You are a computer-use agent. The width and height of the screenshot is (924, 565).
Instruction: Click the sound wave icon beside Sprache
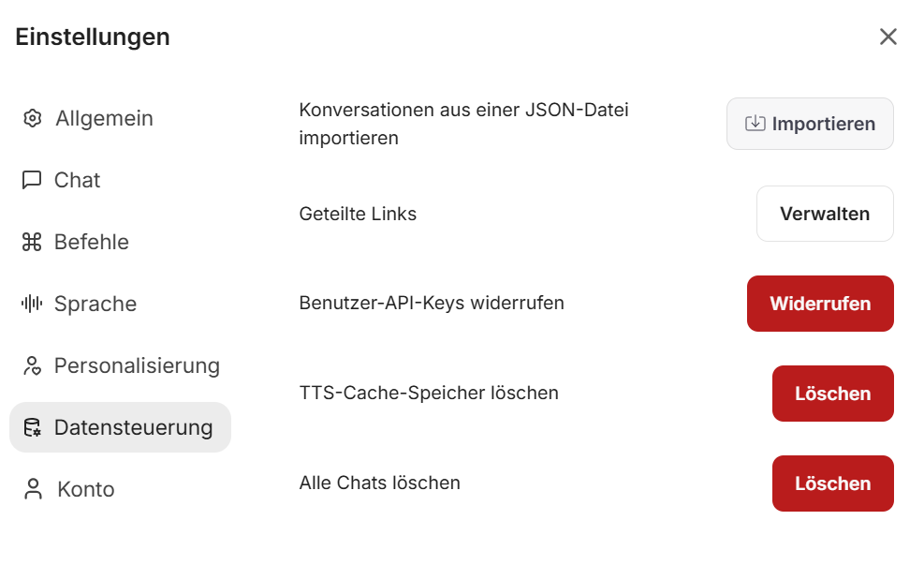(32, 304)
